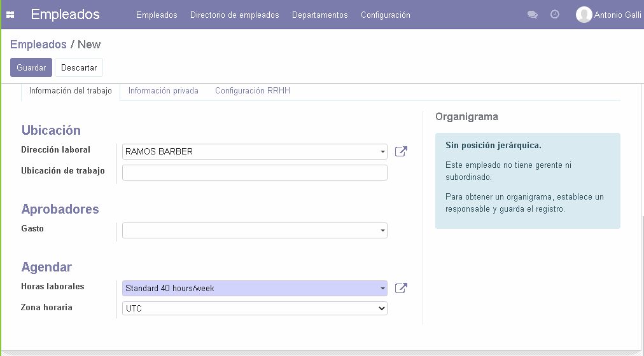Click the Zona horaria label

(46, 307)
